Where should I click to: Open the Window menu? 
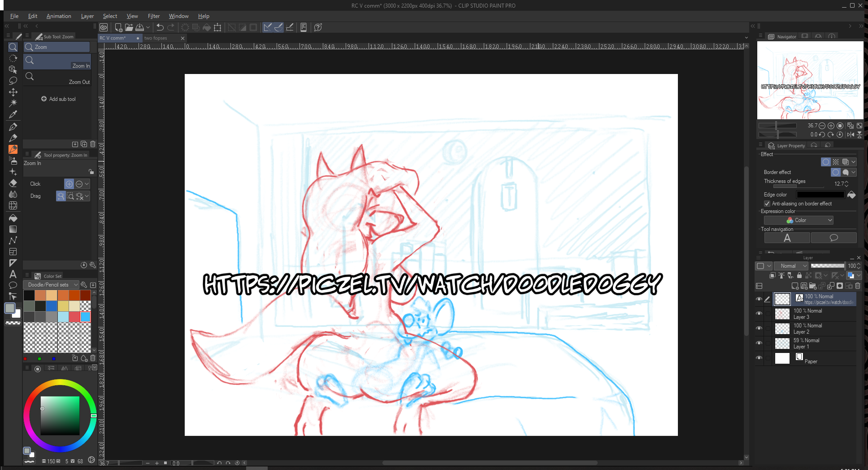click(x=178, y=16)
